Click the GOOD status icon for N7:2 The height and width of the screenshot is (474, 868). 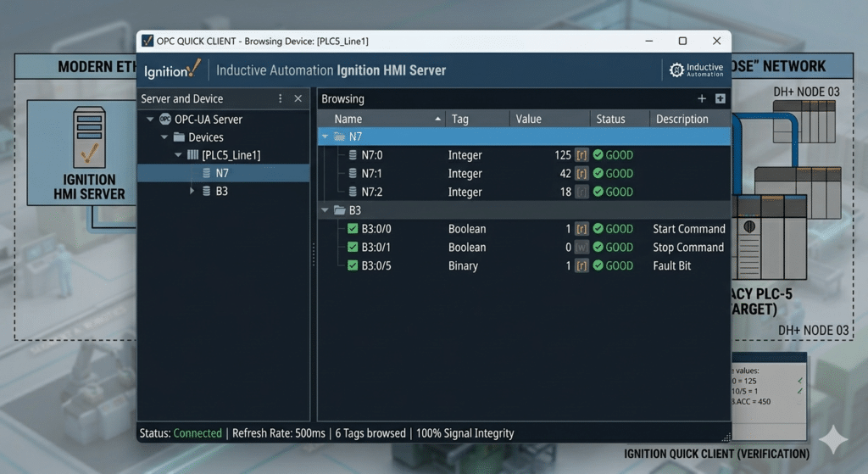coord(598,191)
